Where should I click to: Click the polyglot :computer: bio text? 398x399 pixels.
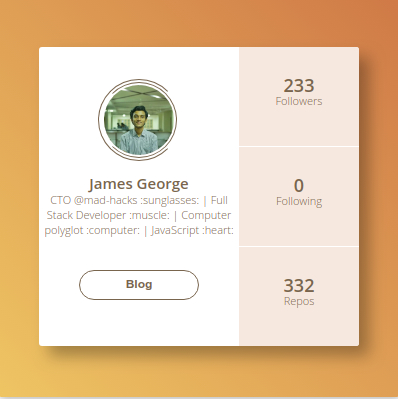click(x=92, y=230)
